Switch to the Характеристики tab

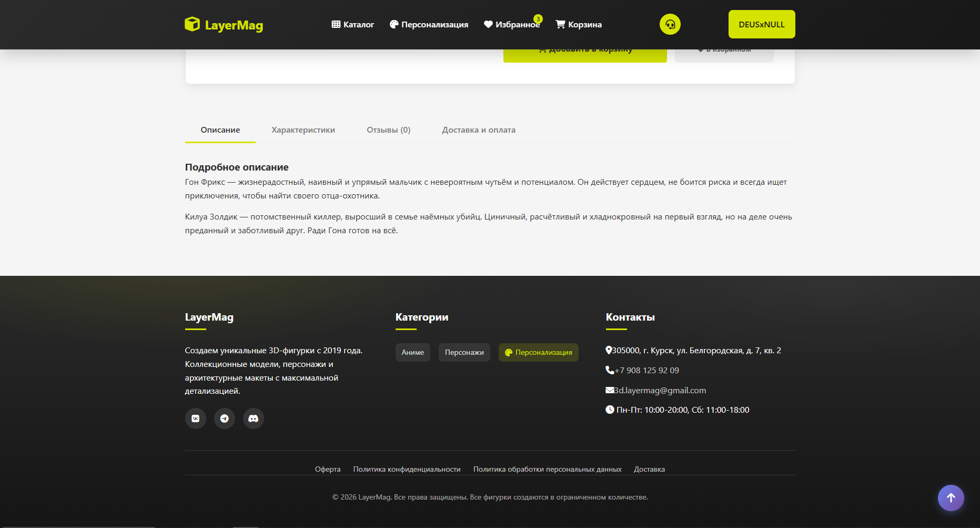(303, 130)
